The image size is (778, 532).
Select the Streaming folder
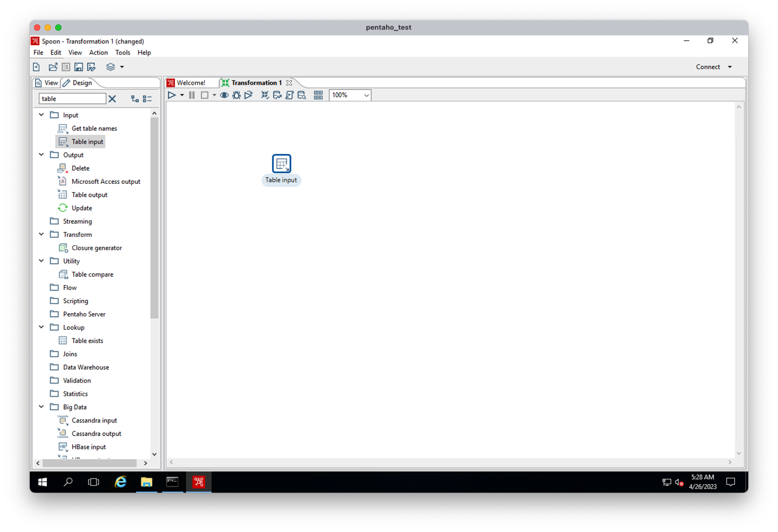tap(71, 221)
